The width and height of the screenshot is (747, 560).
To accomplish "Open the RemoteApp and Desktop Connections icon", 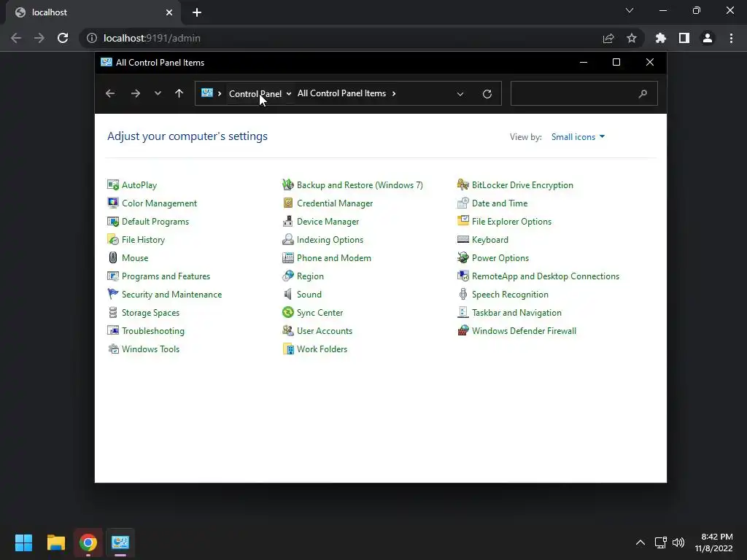I will [x=463, y=276].
